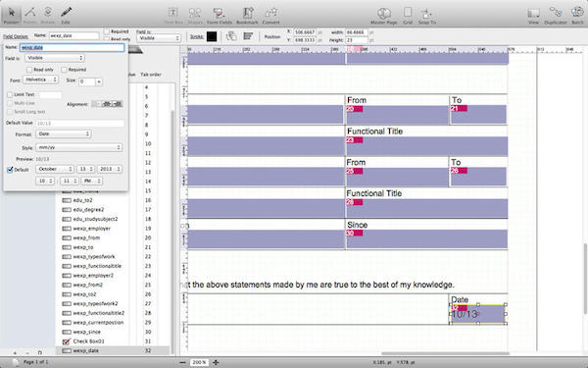Open the default day 13 dropdown
The width and height of the screenshot is (588, 368).
click(85, 169)
